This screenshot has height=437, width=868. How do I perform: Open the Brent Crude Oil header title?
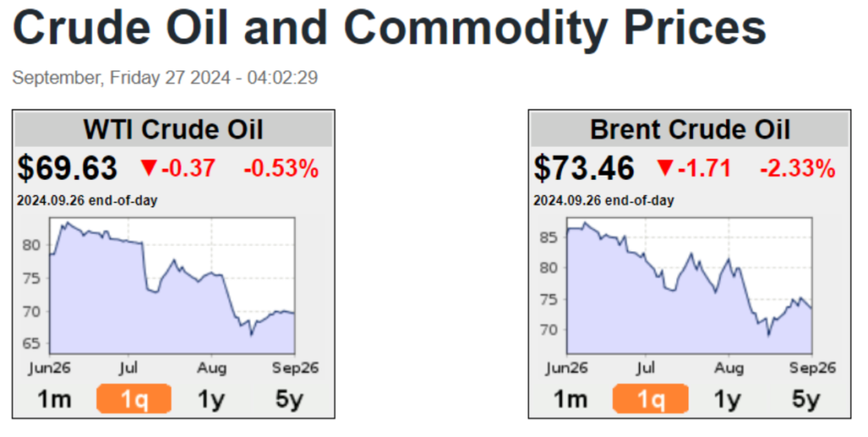689,130
